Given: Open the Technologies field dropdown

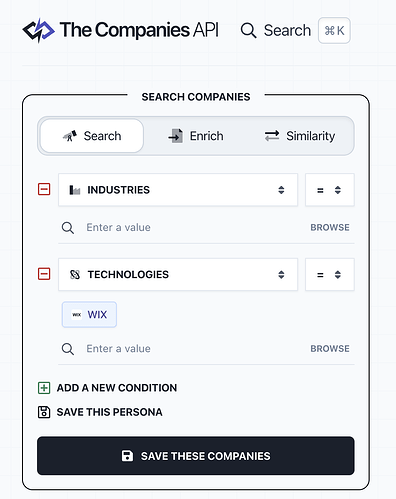Looking at the screenshot, I should 178,275.
